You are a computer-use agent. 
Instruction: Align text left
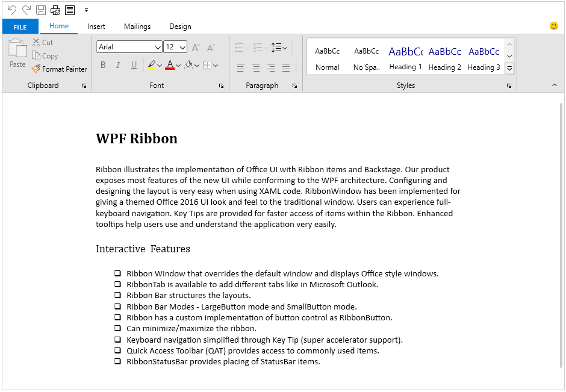pyautogui.click(x=241, y=67)
